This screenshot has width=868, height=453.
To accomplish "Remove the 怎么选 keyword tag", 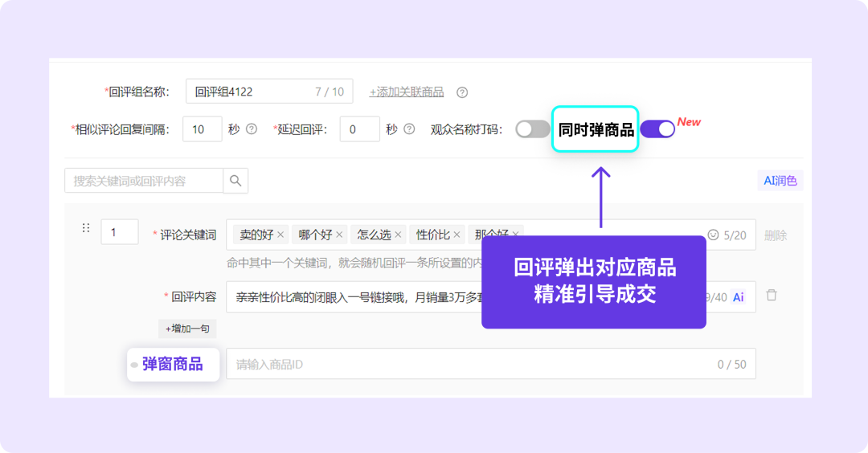I will tap(398, 235).
